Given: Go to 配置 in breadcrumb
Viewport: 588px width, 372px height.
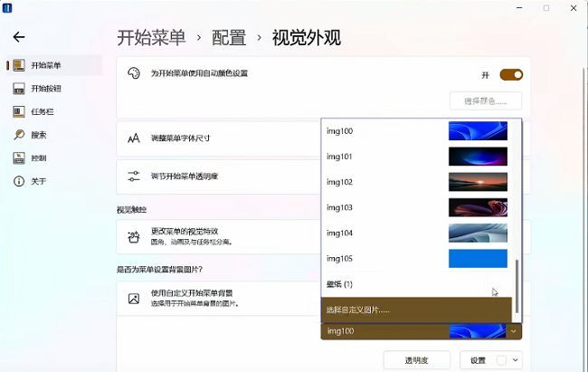Looking at the screenshot, I should tap(229, 37).
